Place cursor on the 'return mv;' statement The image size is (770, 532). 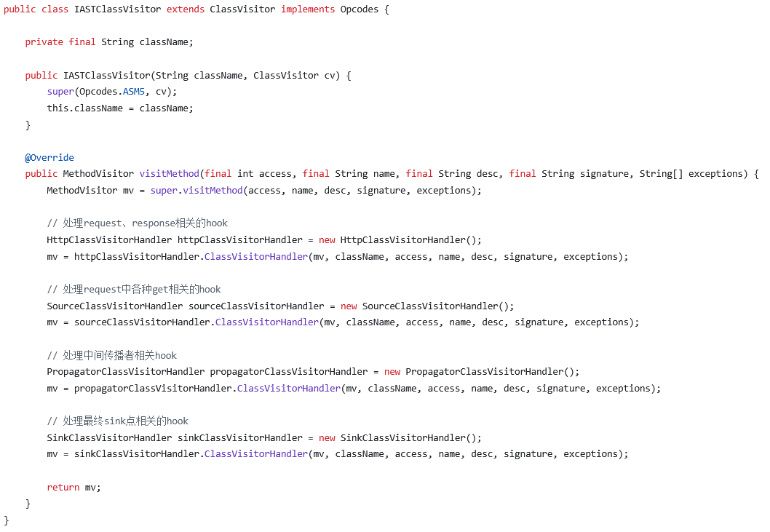[x=74, y=487]
